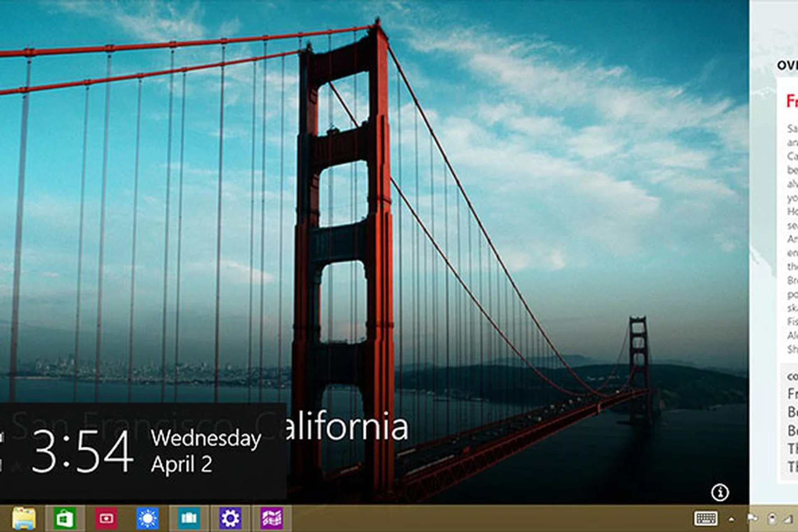Screen dimensions: 798x532
Task: Click the power/battery tray icon
Action: [x=771, y=518]
